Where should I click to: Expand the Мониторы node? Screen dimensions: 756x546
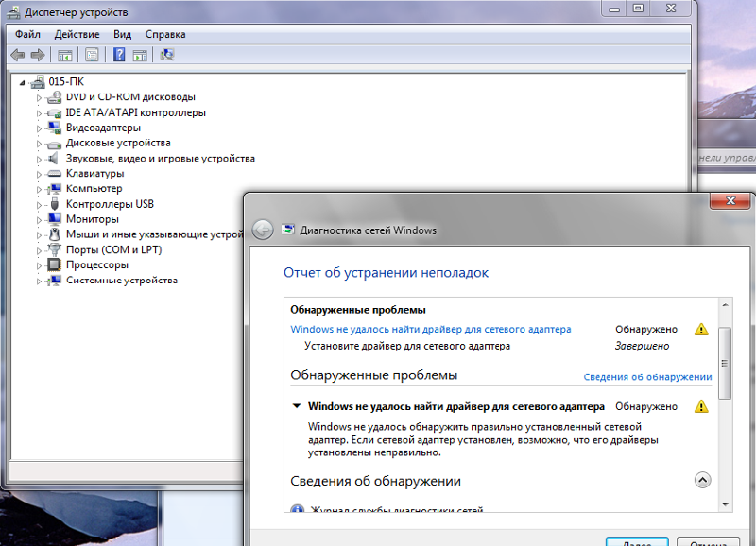[x=39, y=220]
